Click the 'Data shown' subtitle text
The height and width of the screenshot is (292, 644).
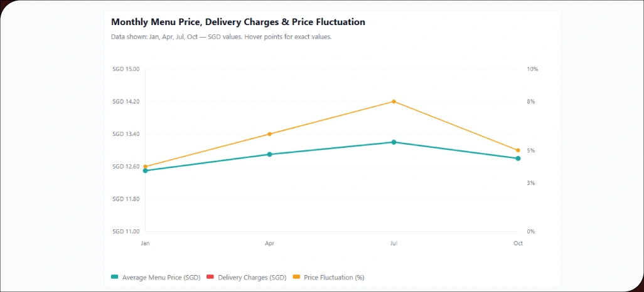[x=221, y=37]
